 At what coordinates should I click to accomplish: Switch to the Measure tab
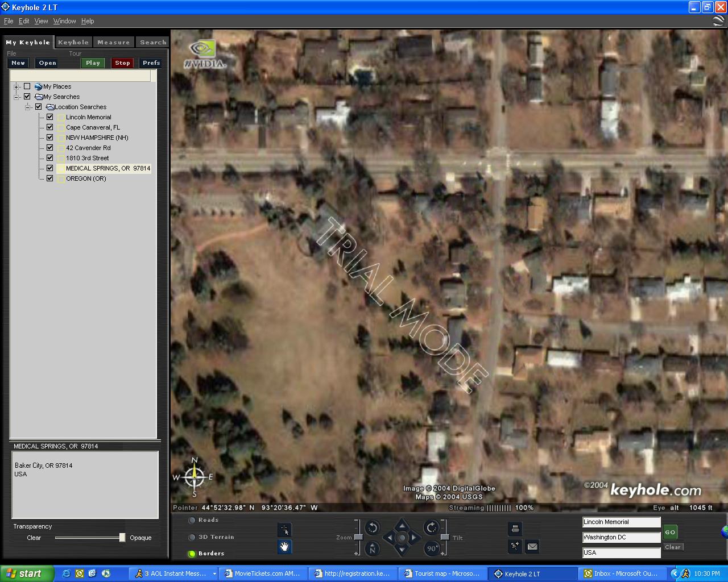click(114, 42)
